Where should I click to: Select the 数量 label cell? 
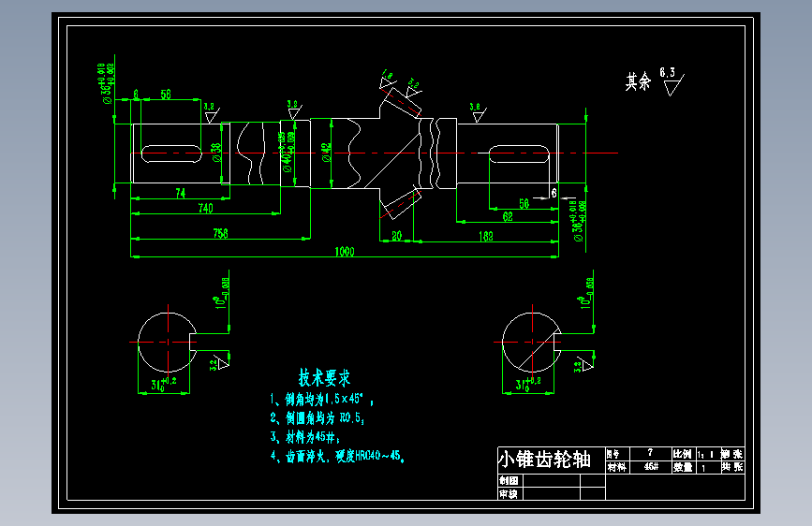(683, 467)
